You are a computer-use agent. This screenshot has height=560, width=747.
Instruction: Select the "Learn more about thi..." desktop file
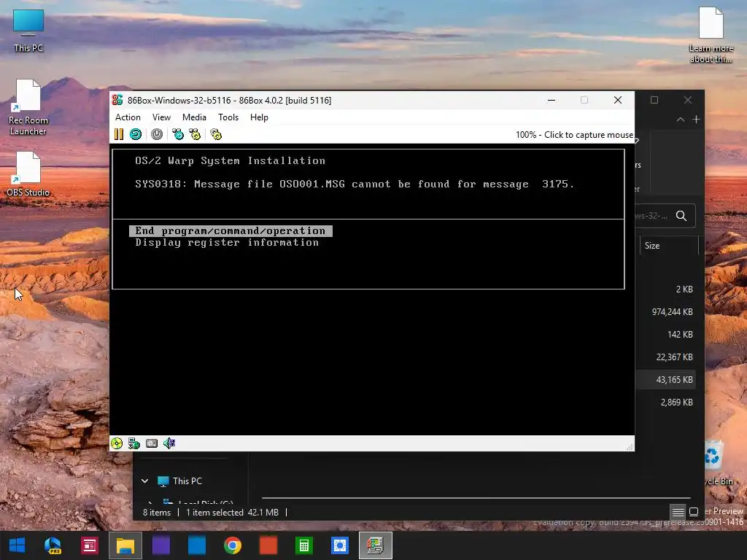pos(711,35)
